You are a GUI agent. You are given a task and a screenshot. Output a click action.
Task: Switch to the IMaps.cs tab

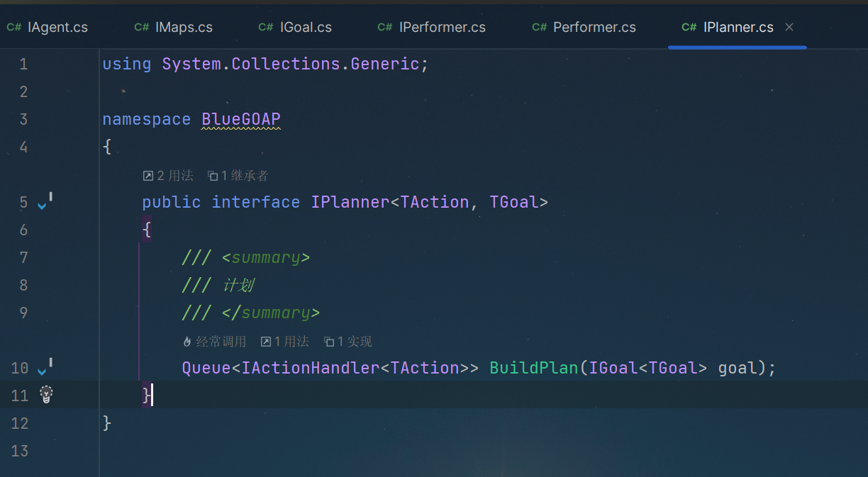174,28
